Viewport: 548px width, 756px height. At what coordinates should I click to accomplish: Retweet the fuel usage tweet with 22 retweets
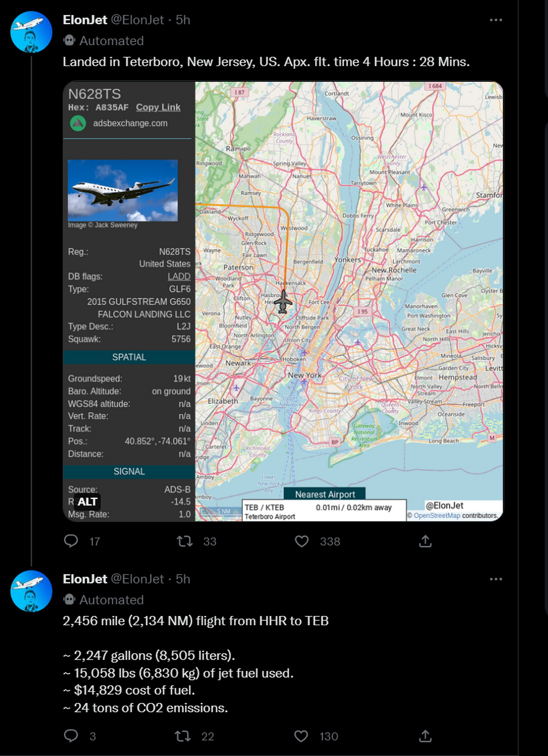click(x=183, y=736)
